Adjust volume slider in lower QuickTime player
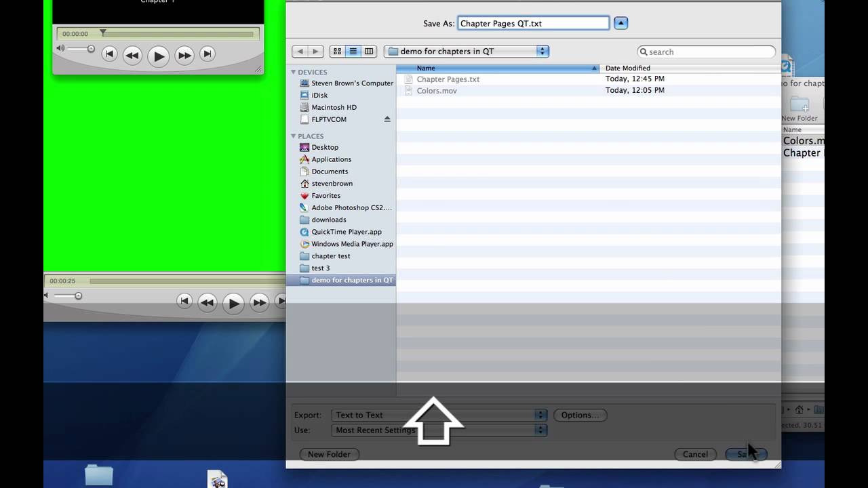The image size is (868, 488). click(78, 296)
